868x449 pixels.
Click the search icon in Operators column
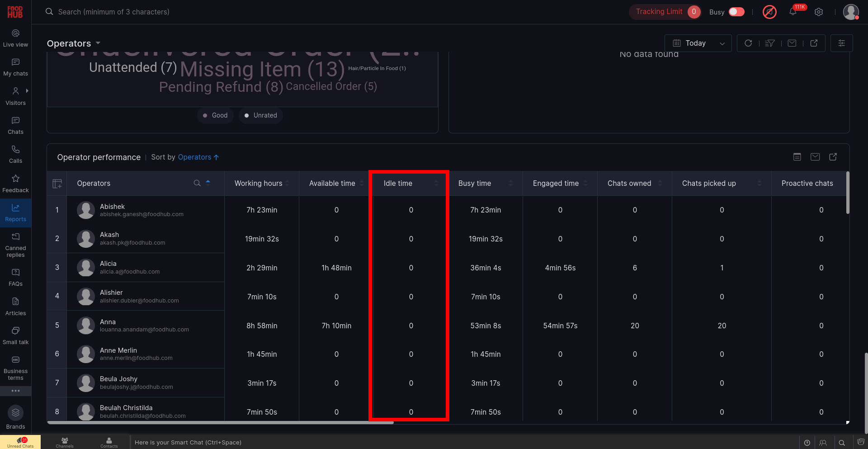point(197,183)
